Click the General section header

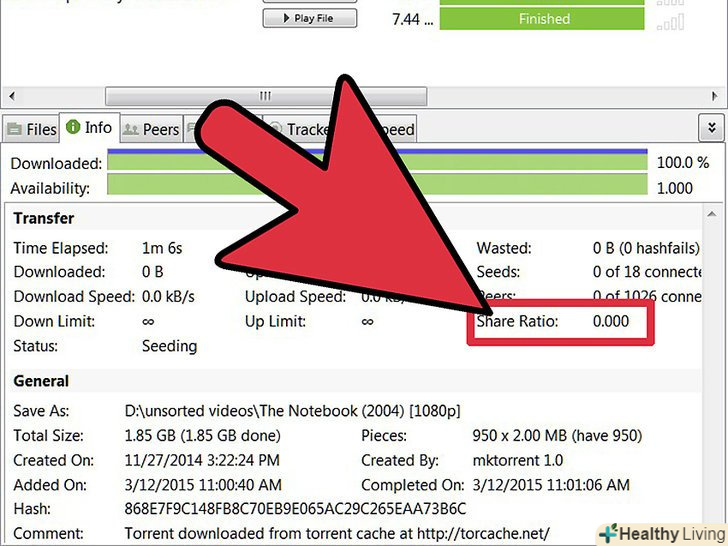pos(41,381)
